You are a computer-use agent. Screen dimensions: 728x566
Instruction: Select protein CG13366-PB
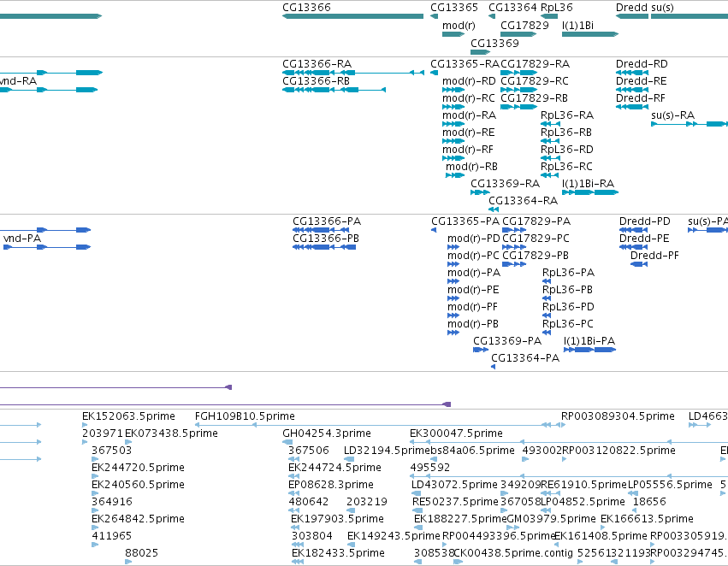[x=326, y=239]
